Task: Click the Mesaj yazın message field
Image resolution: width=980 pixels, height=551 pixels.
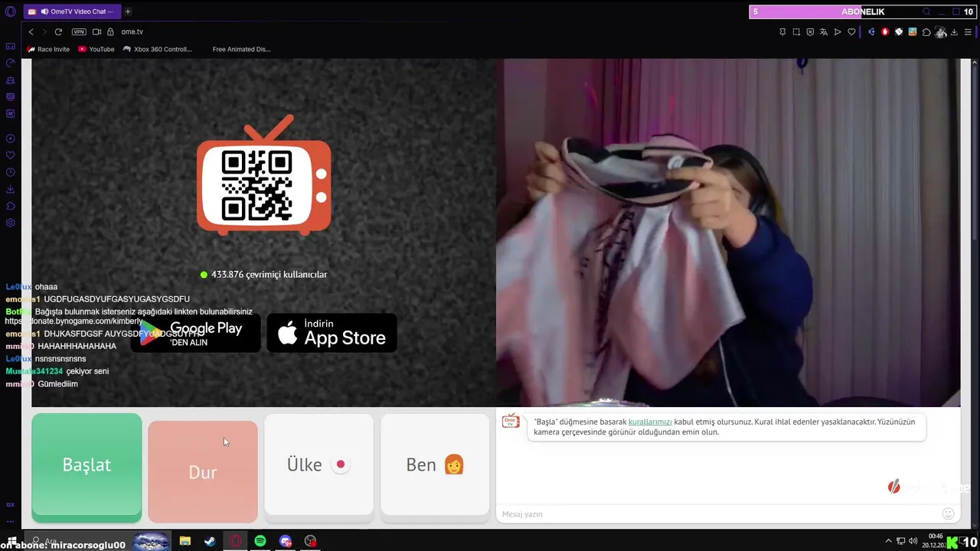Action: pos(718,514)
